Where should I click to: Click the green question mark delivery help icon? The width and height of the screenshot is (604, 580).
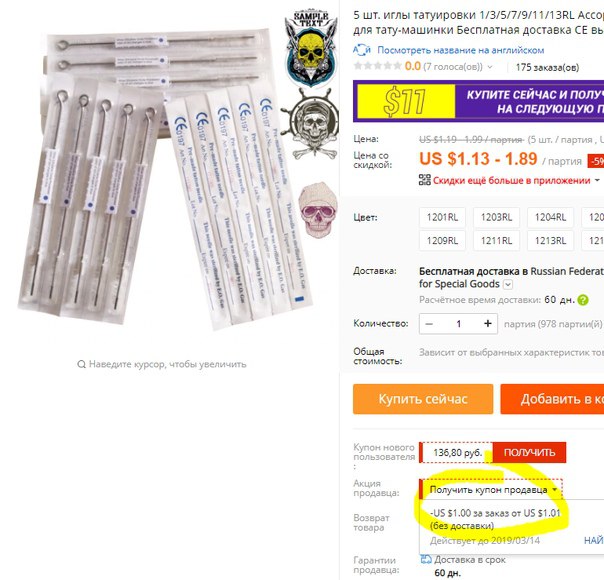(583, 300)
